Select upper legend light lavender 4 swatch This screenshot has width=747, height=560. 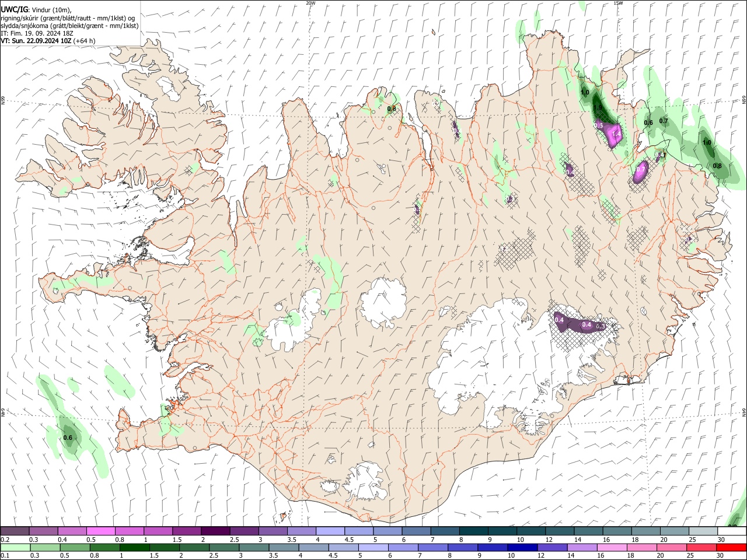pyautogui.click(x=330, y=531)
